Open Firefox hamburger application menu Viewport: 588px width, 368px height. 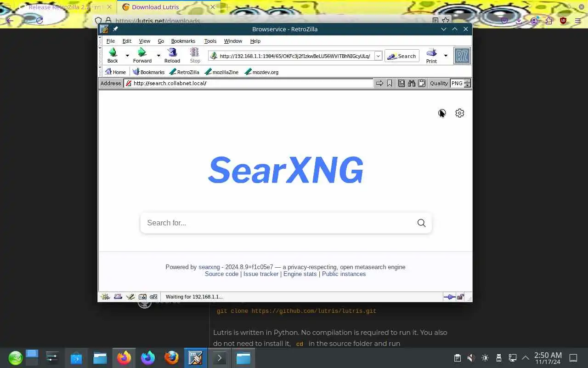(x=578, y=21)
